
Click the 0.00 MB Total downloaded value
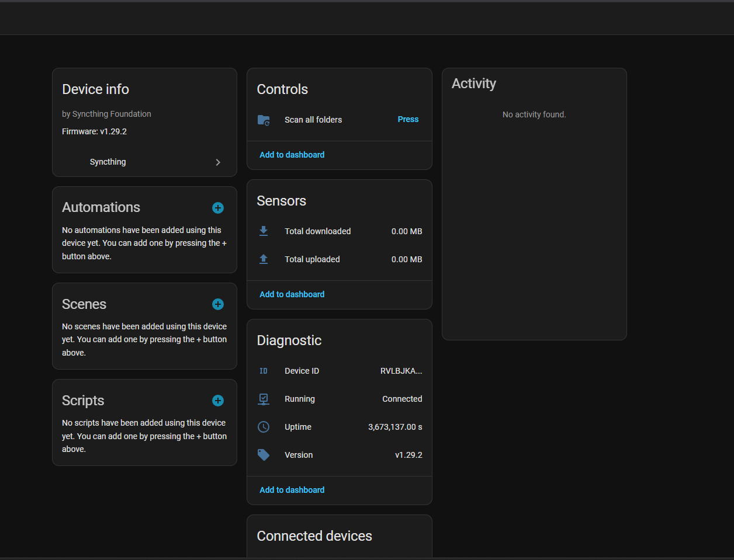(x=407, y=231)
